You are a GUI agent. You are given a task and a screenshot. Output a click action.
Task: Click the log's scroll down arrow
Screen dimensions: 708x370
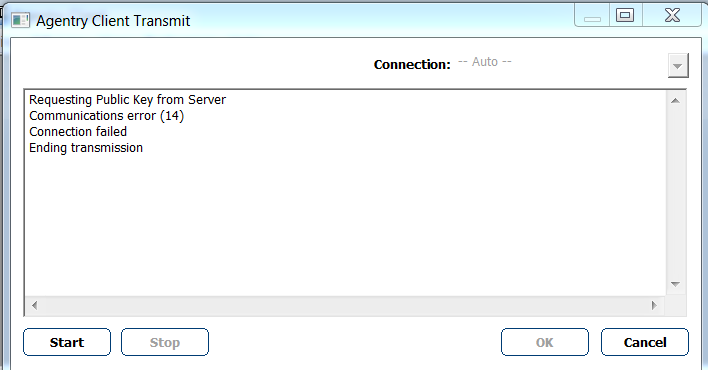coord(675,284)
